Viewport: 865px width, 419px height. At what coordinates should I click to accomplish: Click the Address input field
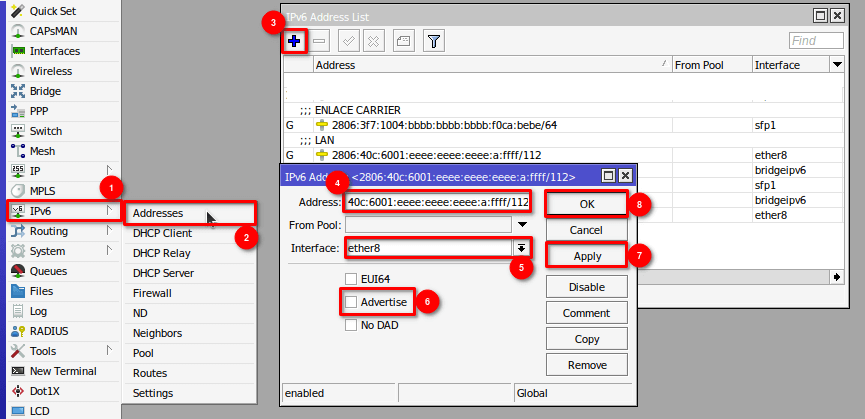coord(438,203)
